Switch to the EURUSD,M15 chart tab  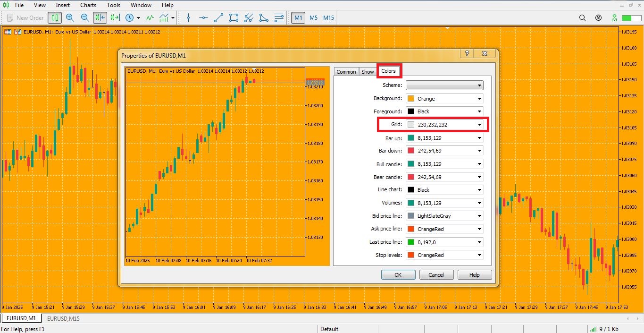tap(63, 318)
